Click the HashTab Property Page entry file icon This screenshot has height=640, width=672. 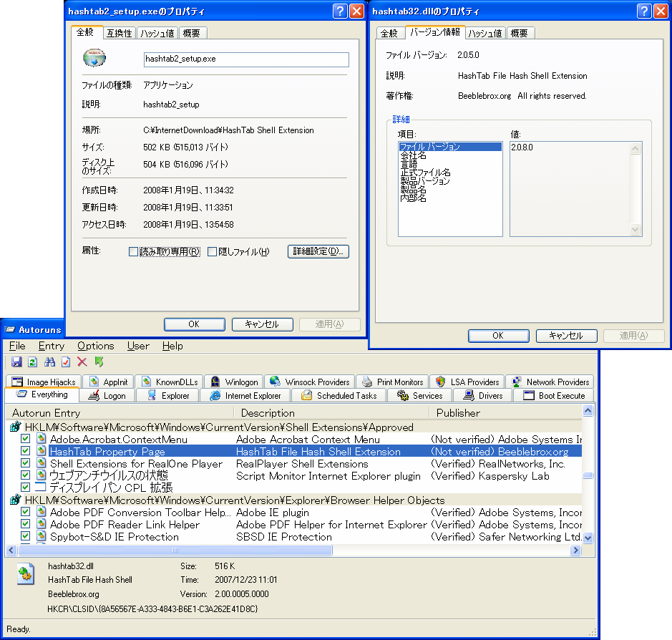41,450
